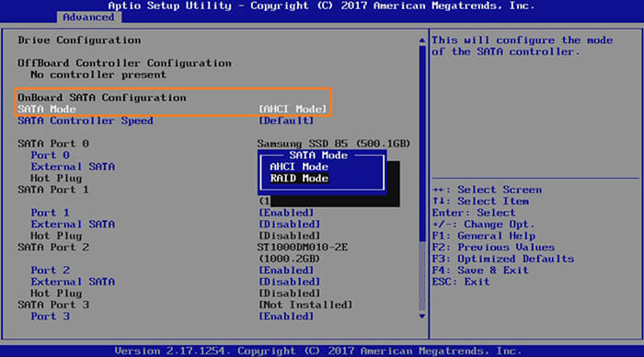The width and height of the screenshot is (644, 357).
Task: Click the F3: Optimized Defaults hint
Action: tap(503, 259)
